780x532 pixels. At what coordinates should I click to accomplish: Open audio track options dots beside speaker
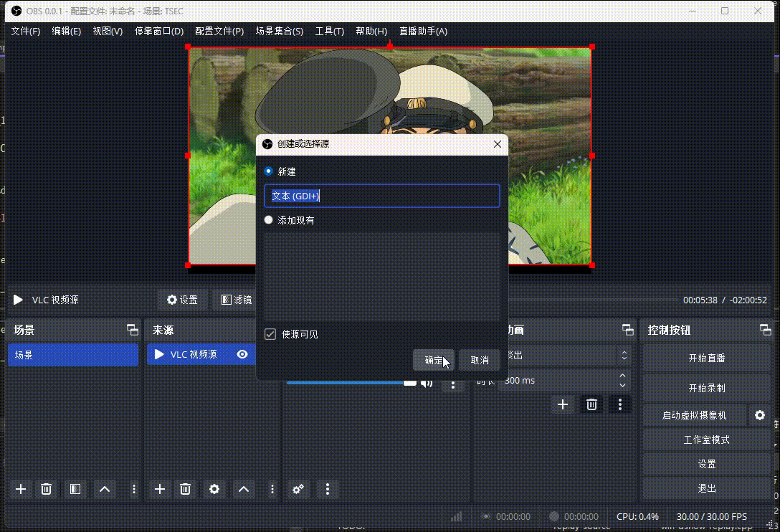point(452,384)
